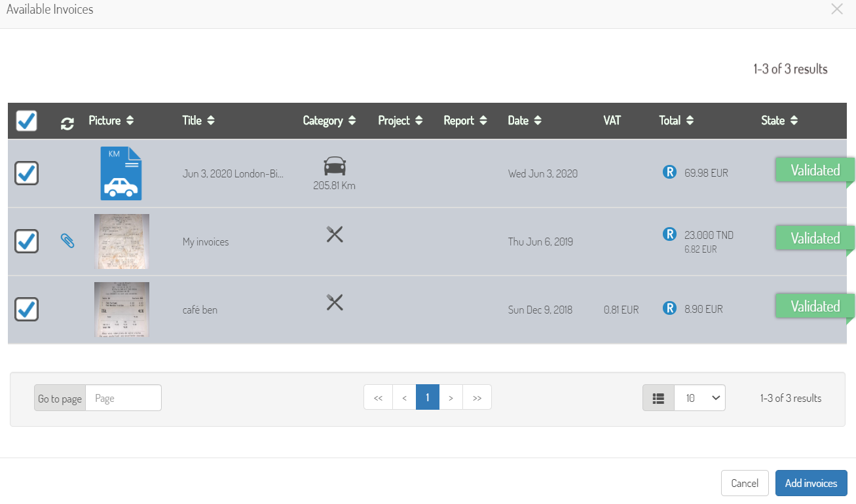Click the total '23.000 TND'

point(709,235)
